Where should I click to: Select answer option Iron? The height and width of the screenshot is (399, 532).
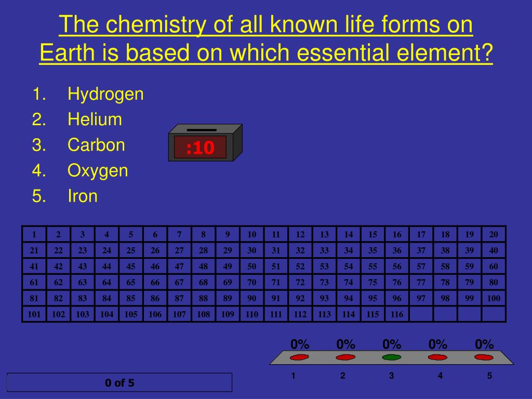[x=83, y=196]
